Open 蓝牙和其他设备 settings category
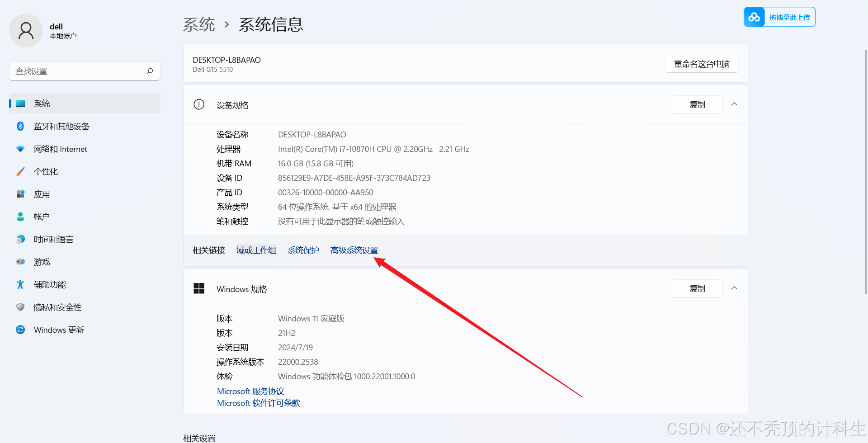The height and width of the screenshot is (443, 868). [85, 126]
